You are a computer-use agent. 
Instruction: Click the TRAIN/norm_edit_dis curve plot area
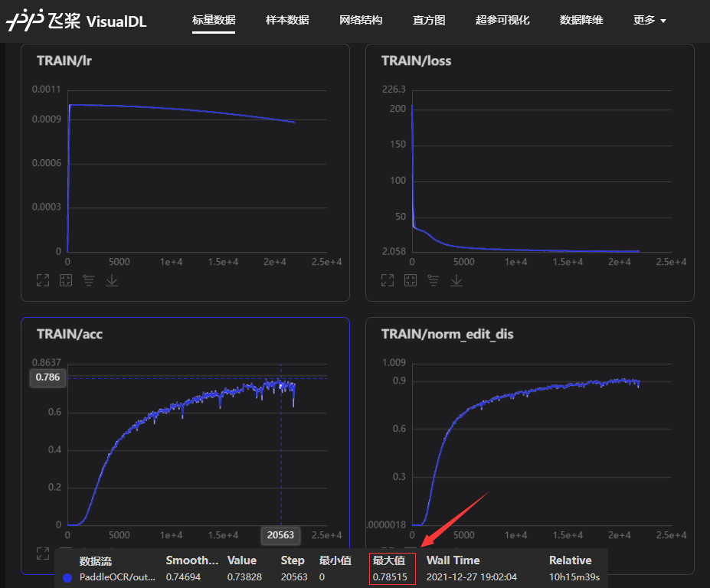[541, 445]
